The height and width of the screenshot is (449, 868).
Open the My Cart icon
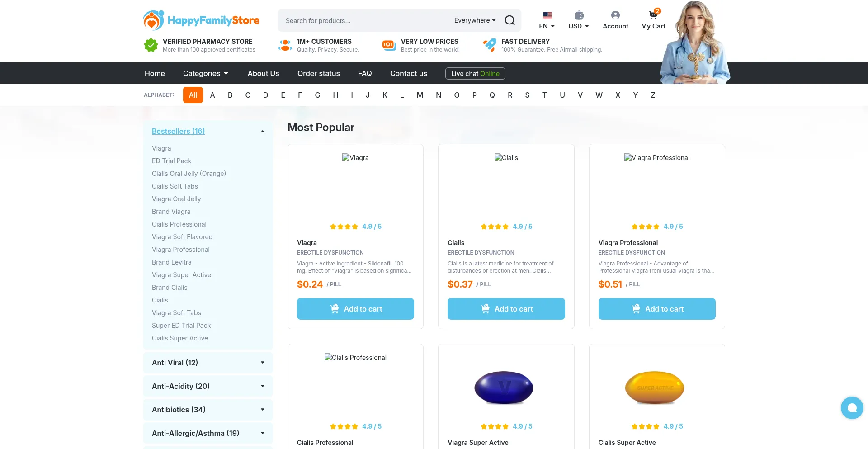pos(653,15)
